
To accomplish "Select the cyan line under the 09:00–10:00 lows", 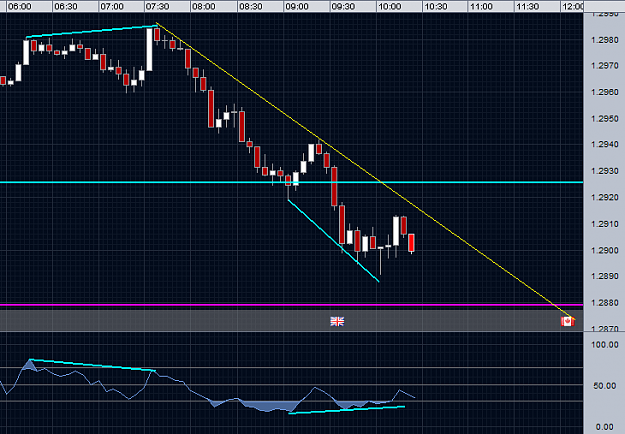I will [x=333, y=240].
